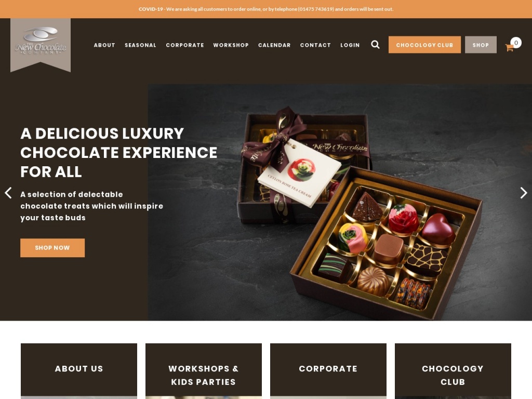Open the Seasonal menu item
Viewport: 532px width, 399px height.
(x=140, y=45)
